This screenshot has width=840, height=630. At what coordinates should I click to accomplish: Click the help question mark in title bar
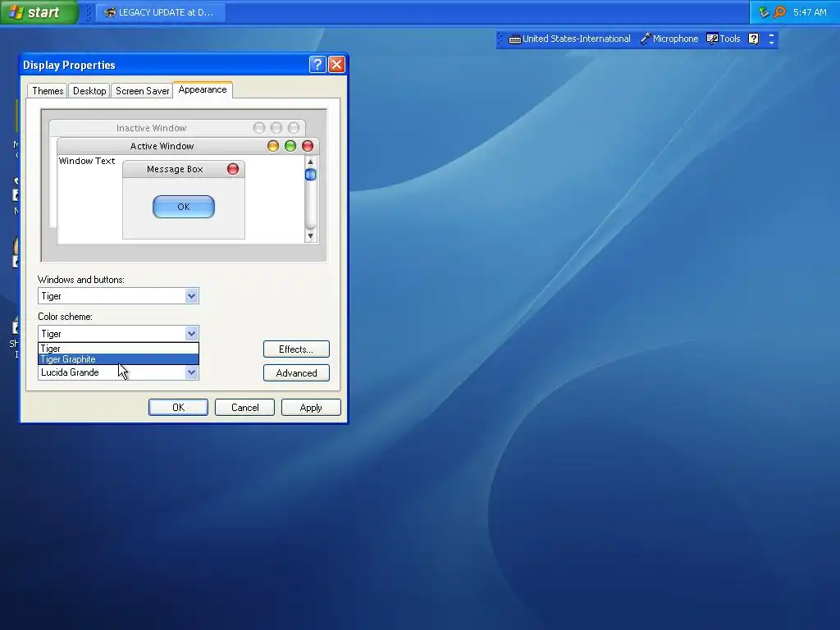317,65
